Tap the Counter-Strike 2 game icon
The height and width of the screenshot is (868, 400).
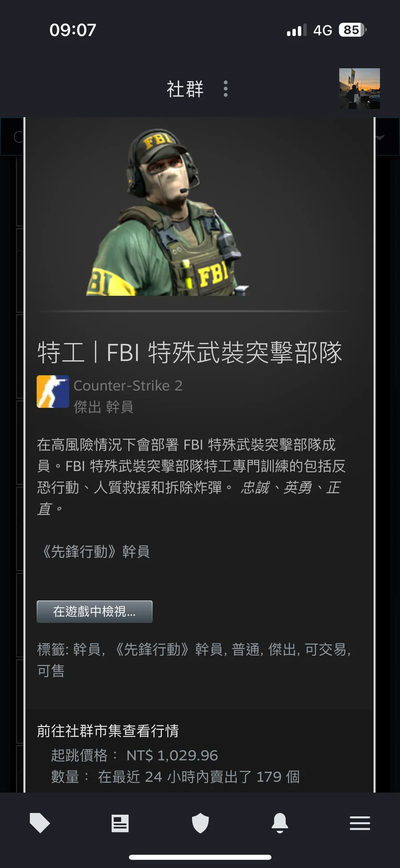(x=53, y=392)
